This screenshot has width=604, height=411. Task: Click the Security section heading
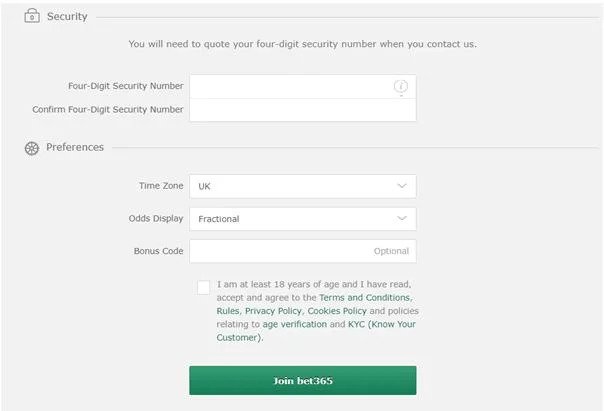67,17
